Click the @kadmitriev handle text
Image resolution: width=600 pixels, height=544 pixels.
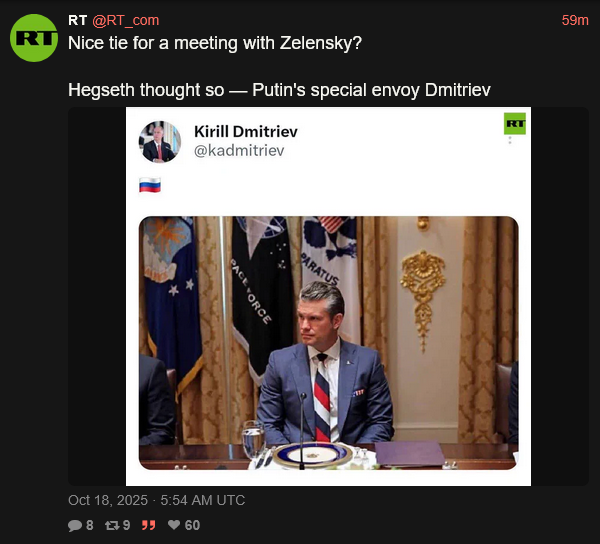click(239, 151)
